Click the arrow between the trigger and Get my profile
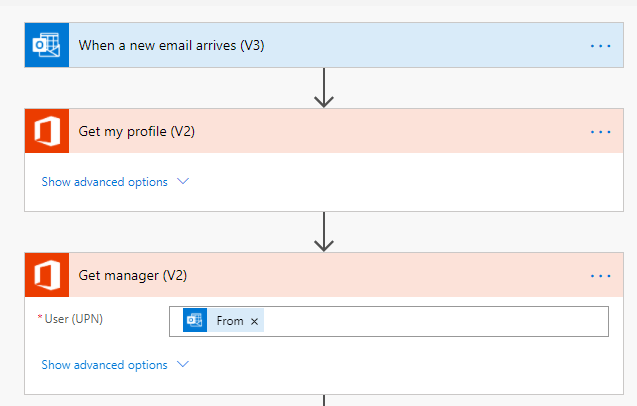637x406 pixels. [x=323, y=88]
